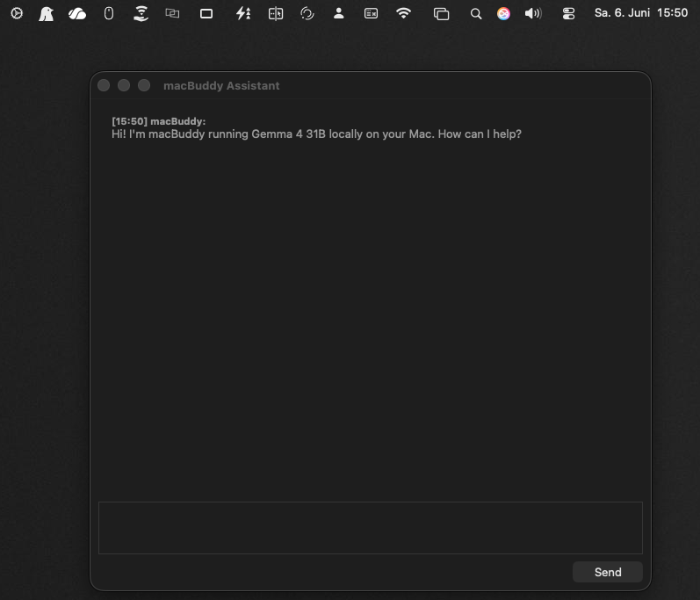Open the single rectangle display menu bar icon
700x600 pixels.
click(206, 14)
